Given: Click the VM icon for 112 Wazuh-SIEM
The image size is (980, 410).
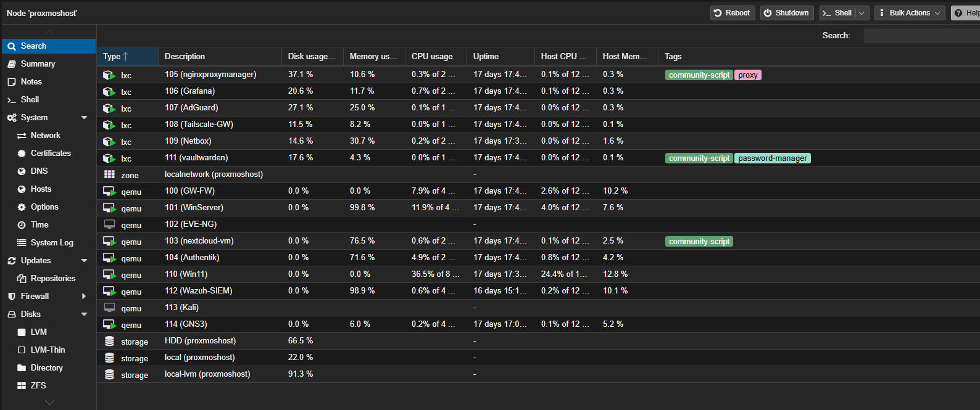Looking at the screenshot, I should [109, 291].
